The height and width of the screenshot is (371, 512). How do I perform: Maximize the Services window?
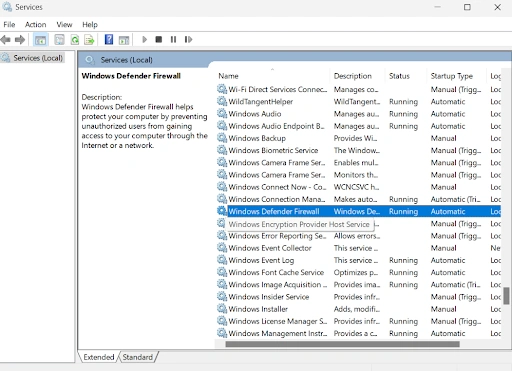(467, 7)
